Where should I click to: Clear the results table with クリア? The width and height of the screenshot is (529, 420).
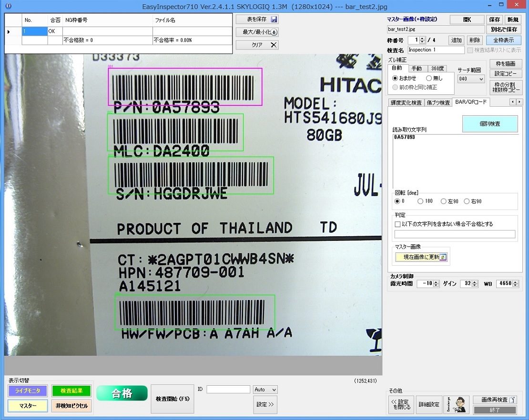pos(257,45)
